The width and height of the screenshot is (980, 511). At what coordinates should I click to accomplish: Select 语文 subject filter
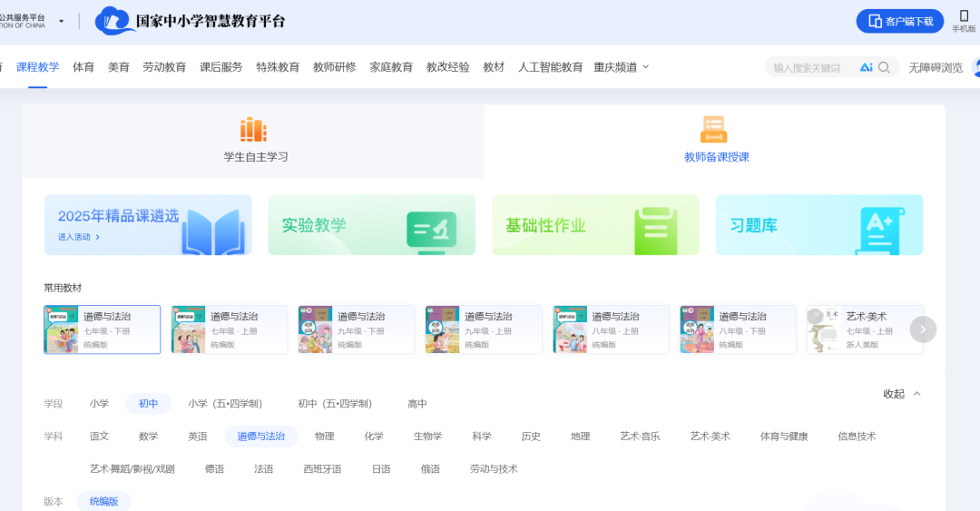pyautogui.click(x=100, y=436)
